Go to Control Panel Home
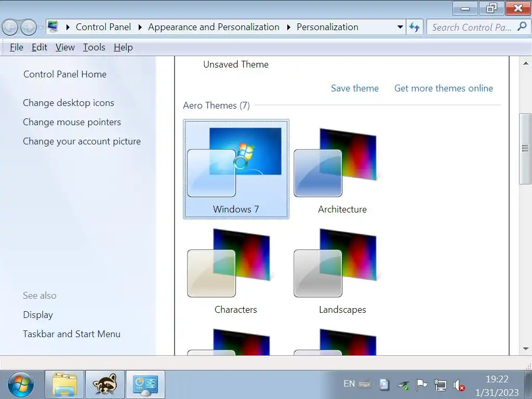This screenshot has width=532, height=399. click(65, 74)
